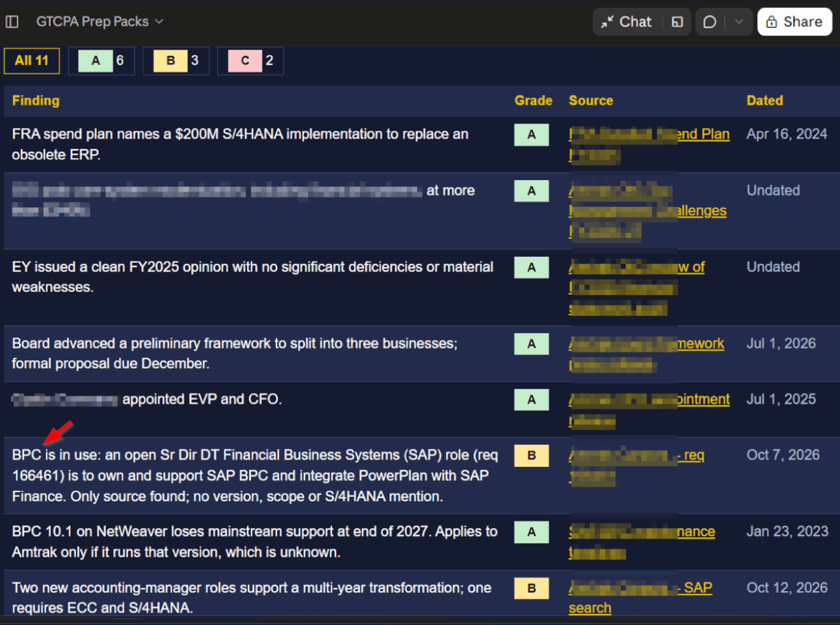
Task: Open the source link ending in 'end Plan'
Action: 649,144
